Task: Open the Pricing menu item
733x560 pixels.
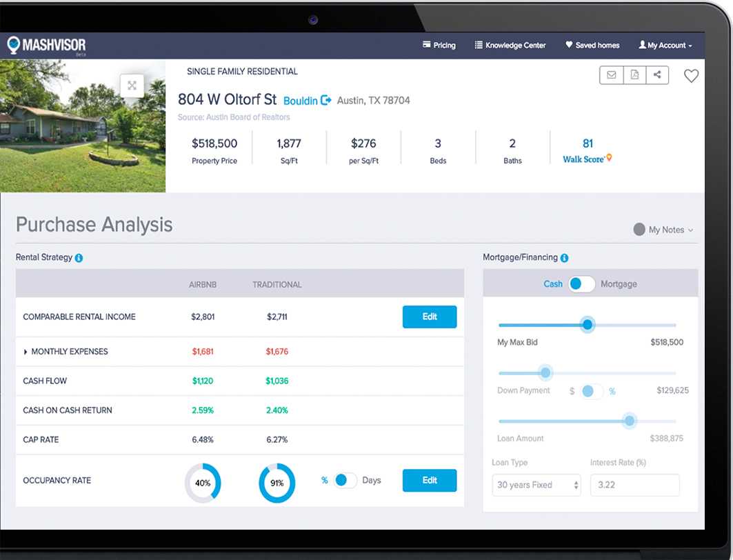Action: (439, 46)
